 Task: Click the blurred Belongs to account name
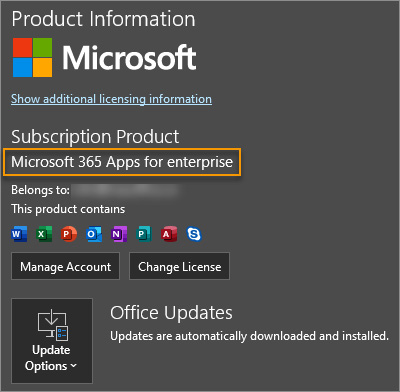[127, 191]
